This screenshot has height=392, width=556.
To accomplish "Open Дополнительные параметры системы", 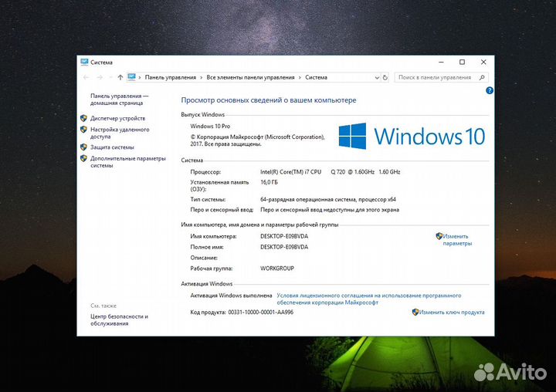I will 128,162.
